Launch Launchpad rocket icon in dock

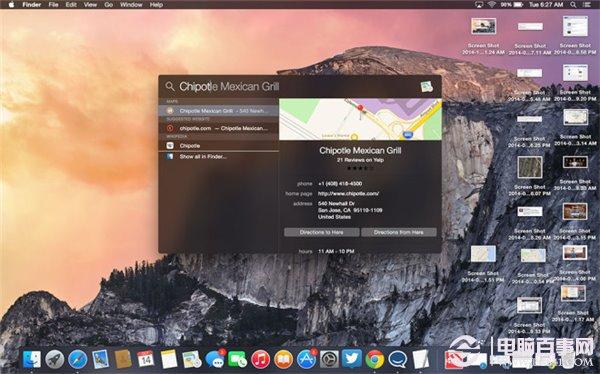pyautogui.click(x=55, y=359)
